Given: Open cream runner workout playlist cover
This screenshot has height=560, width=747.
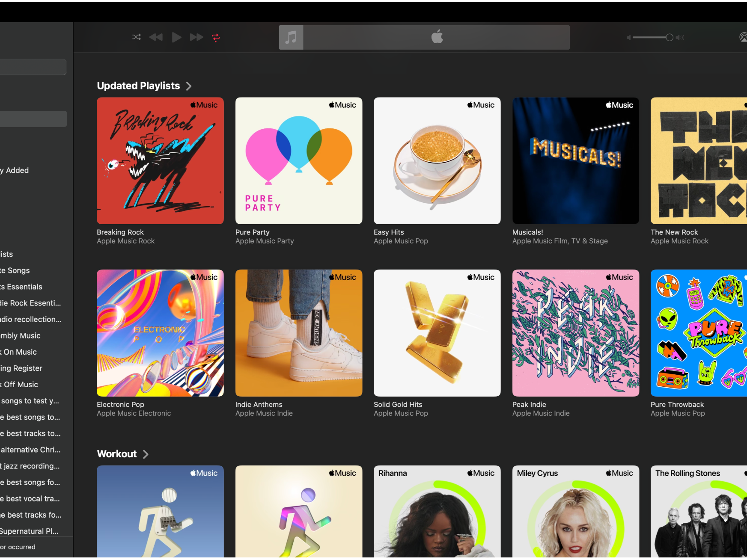Looking at the screenshot, I should [x=299, y=511].
